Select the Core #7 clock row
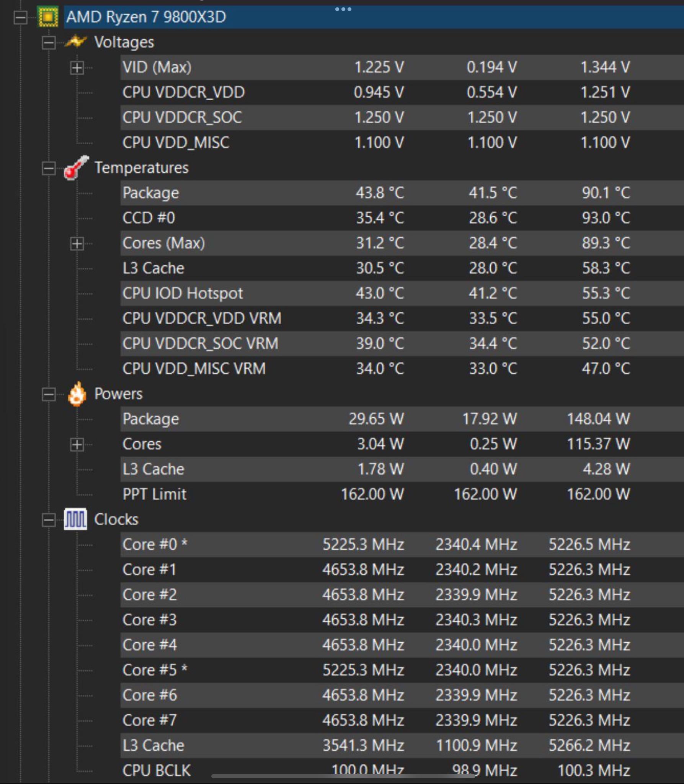Image resolution: width=684 pixels, height=784 pixels. [402, 720]
